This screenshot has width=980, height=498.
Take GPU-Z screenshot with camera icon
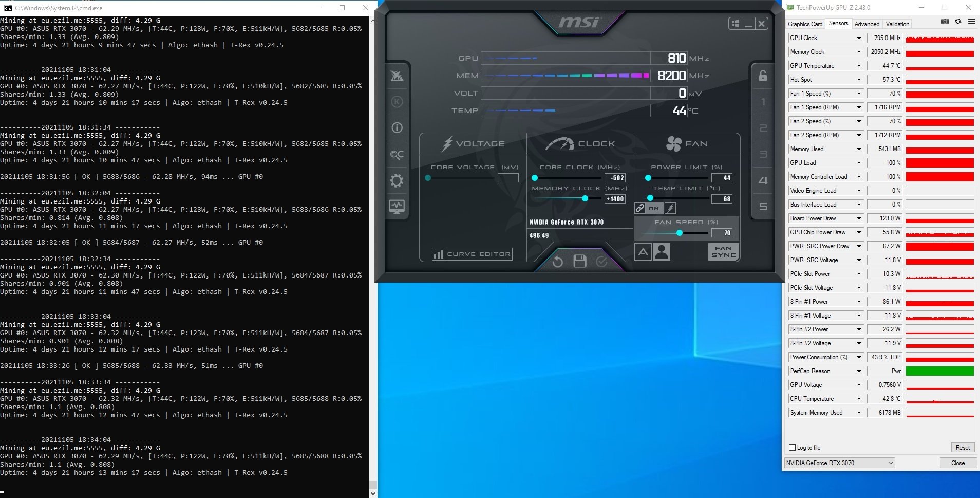(945, 22)
